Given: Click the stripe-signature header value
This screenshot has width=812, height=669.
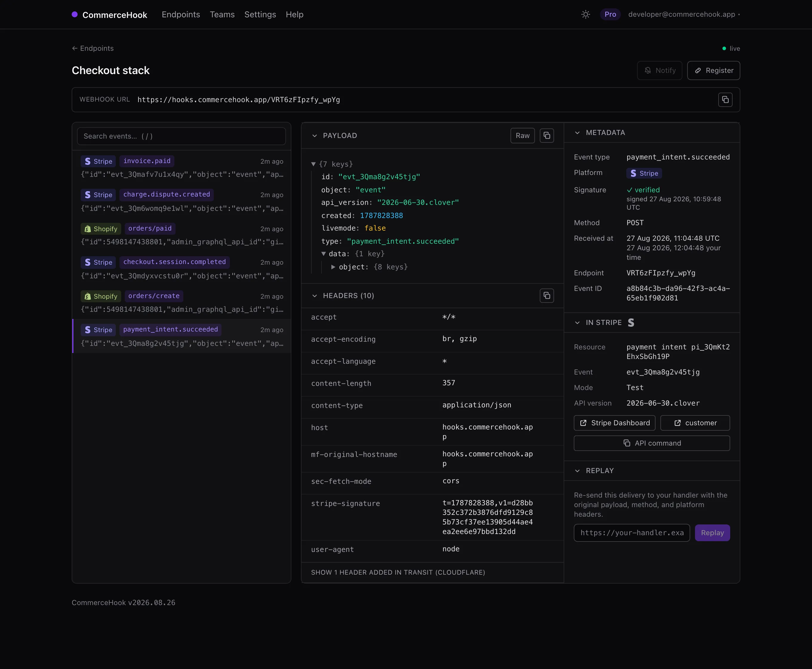Looking at the screenshot, I should click(487, 517).
